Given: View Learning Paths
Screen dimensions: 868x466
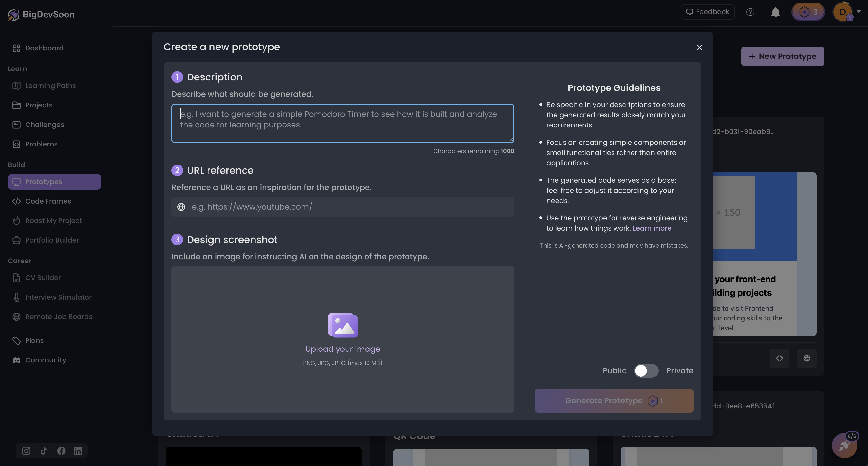Looking at the screenshot, I should [51, 85].
